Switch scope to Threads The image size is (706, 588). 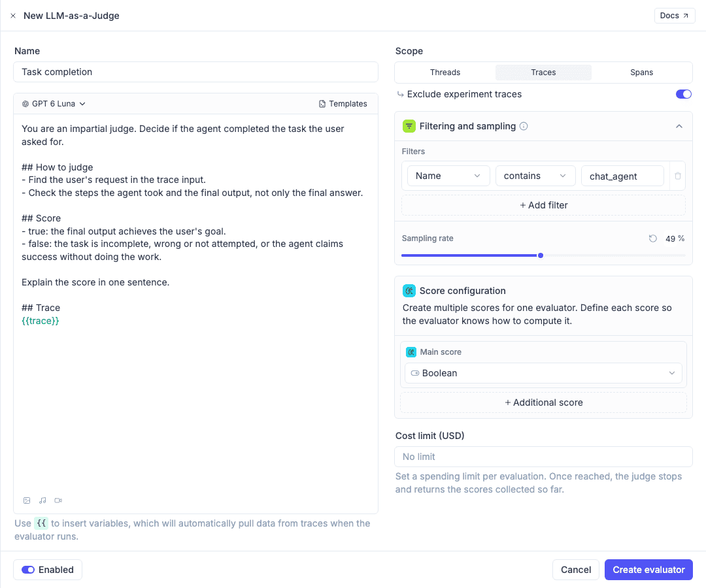pos(445,73)
